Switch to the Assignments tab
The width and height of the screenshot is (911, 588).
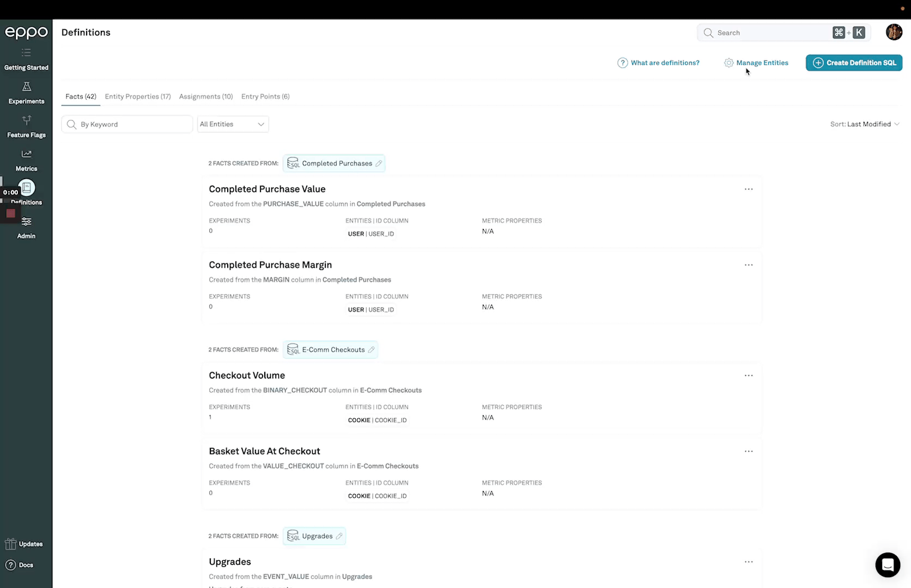(x=206, y=96)
